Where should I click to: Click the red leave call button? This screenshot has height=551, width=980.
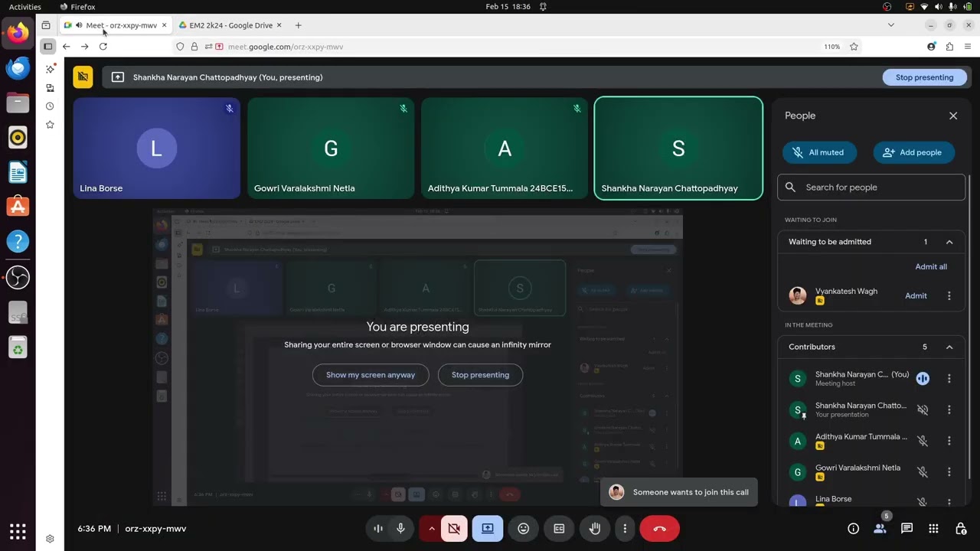point(659,529)
